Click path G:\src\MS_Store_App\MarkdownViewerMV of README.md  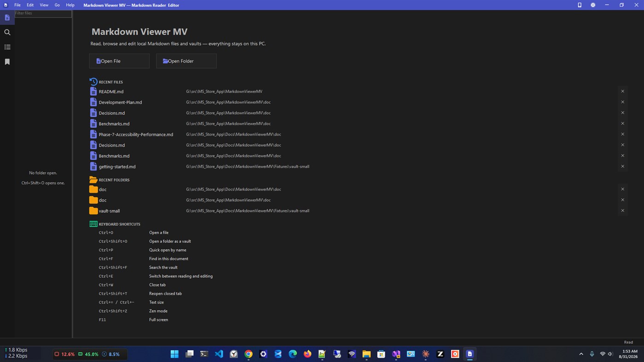[224, 92]
